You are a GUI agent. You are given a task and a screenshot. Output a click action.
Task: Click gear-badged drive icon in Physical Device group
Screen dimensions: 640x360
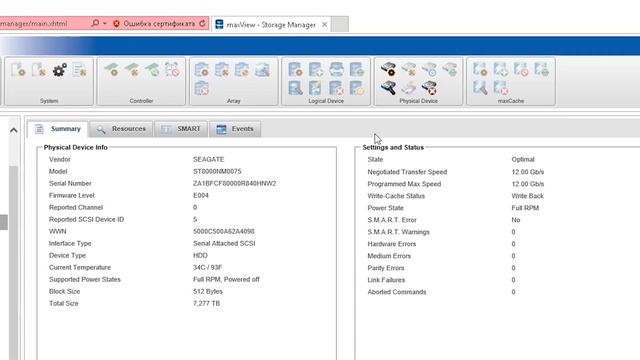coord(388,70)
